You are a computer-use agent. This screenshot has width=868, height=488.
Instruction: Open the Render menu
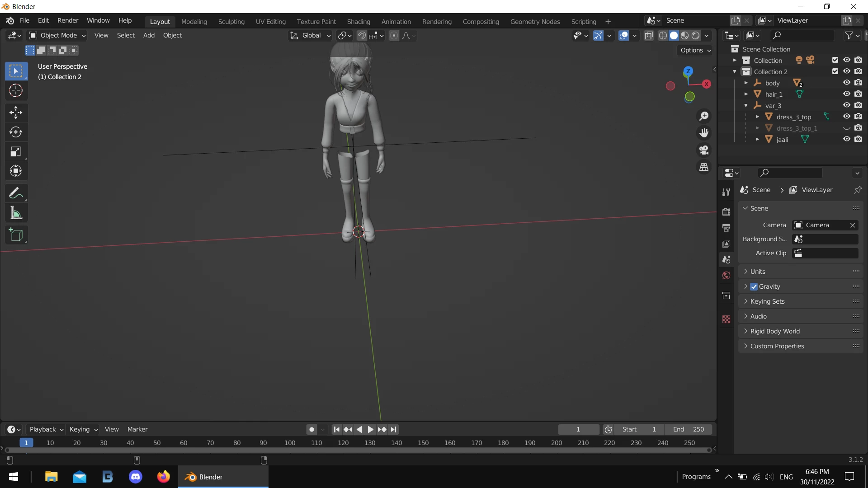click(68, 21)
